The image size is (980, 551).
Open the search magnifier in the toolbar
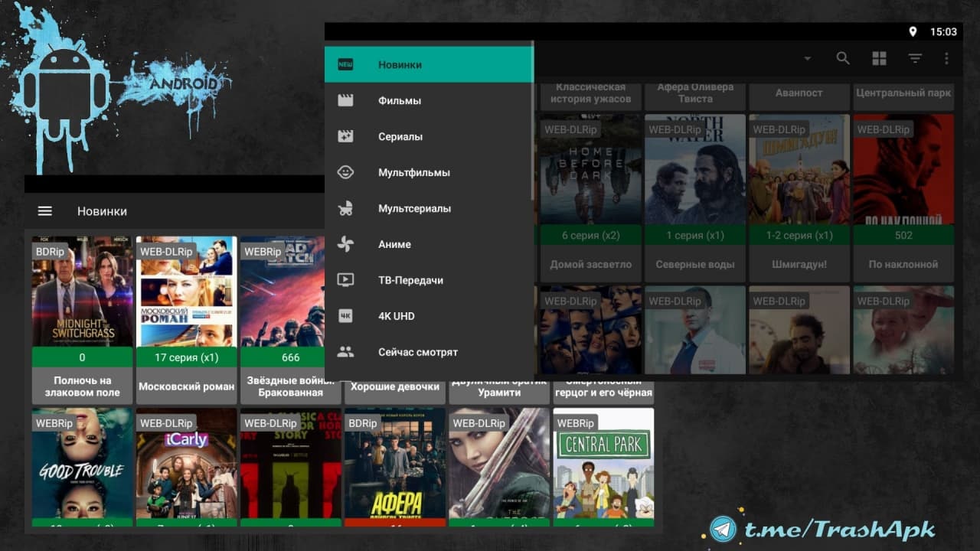tap(843, 58)
